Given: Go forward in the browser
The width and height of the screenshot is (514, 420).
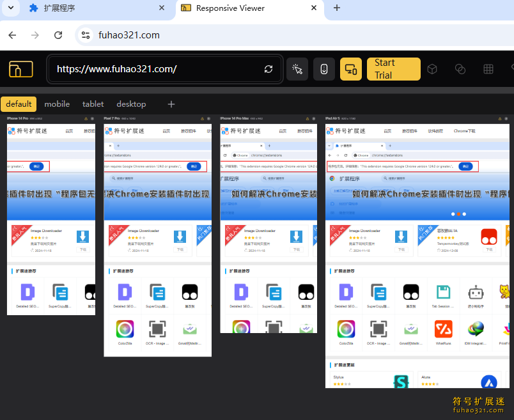Looking at the screenshot, I should [35, 35].
